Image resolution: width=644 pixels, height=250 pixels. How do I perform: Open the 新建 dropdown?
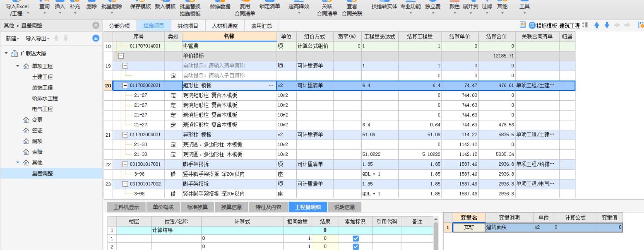point(12,38)
